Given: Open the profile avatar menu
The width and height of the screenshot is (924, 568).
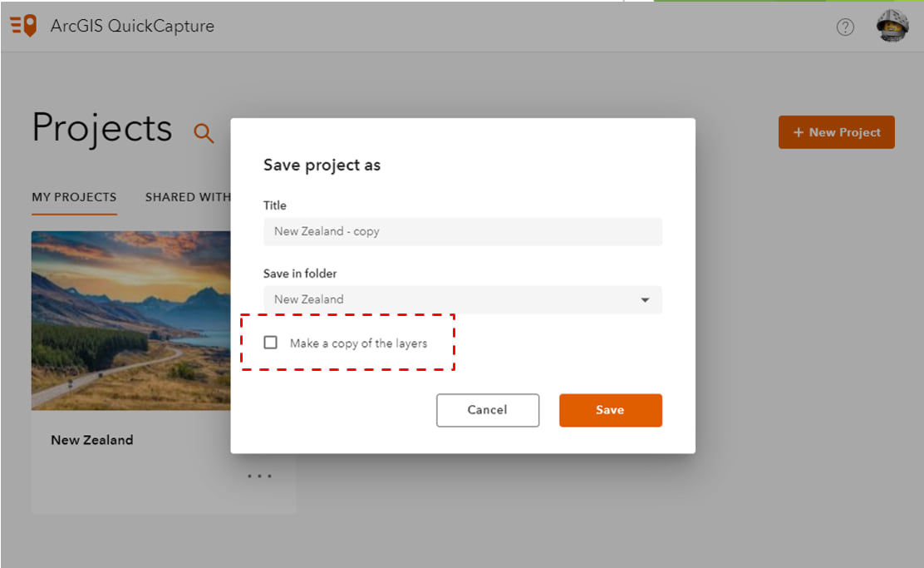Looking at the screenshot, I should pos(892,26).
